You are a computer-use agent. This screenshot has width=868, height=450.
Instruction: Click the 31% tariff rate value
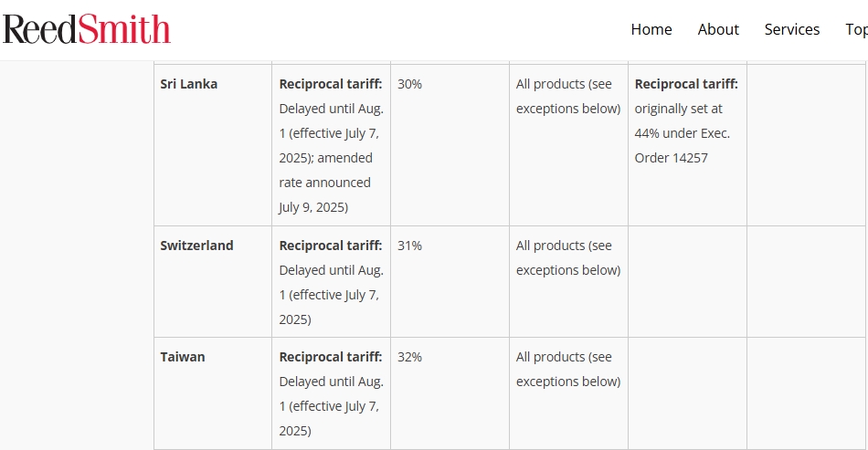pos(409,246)
